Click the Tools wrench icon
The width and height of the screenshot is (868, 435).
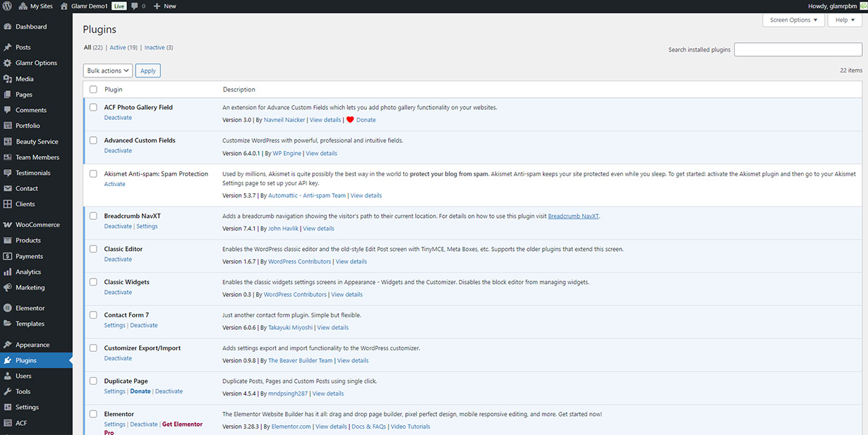coord(7,391)
